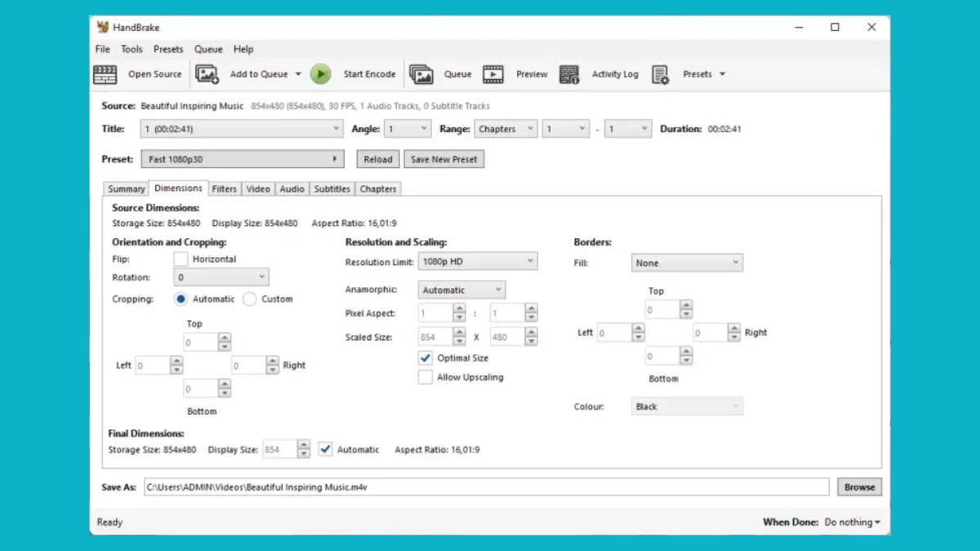Toggle the Automatic display size checkbox
This screenshot has height=551, width=980.
[326, 449]
